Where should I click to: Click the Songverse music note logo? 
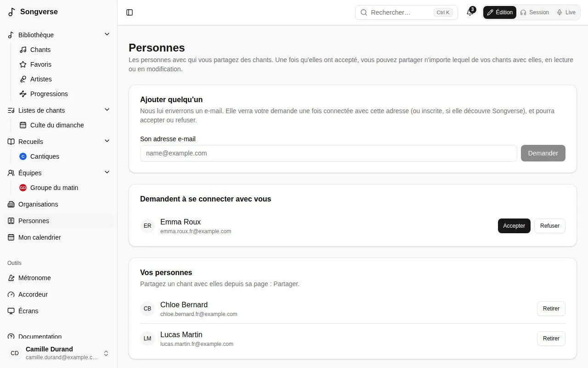12,12
